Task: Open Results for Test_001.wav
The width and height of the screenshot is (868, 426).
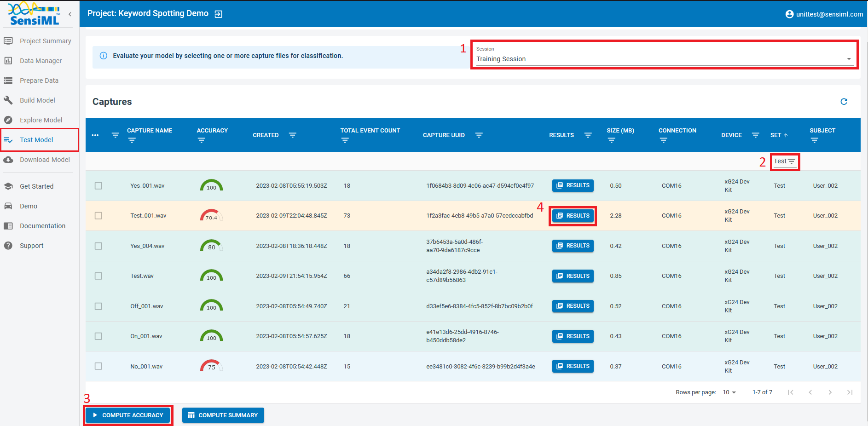Action: click(573, 216)
